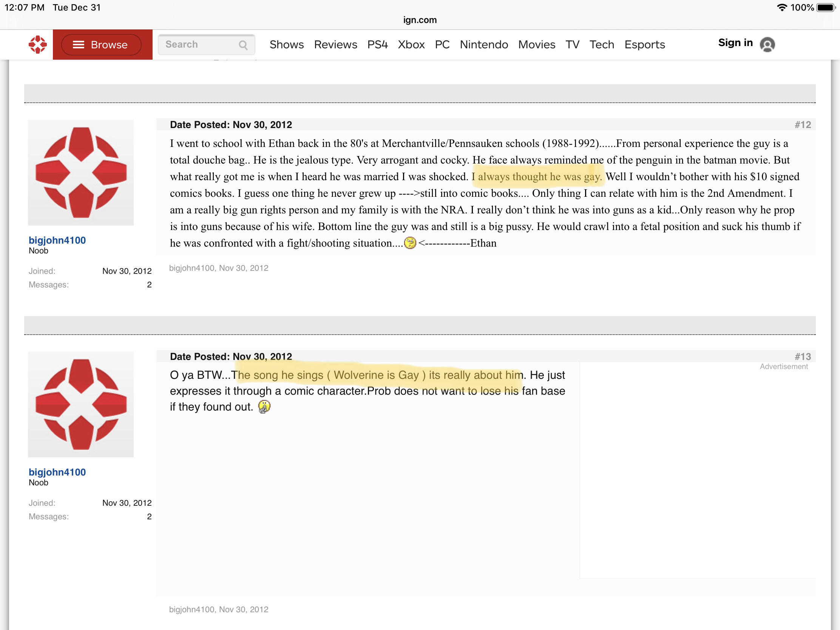
Task: Click the Wi-Fi status icon
Action: (x=781, y=8)
